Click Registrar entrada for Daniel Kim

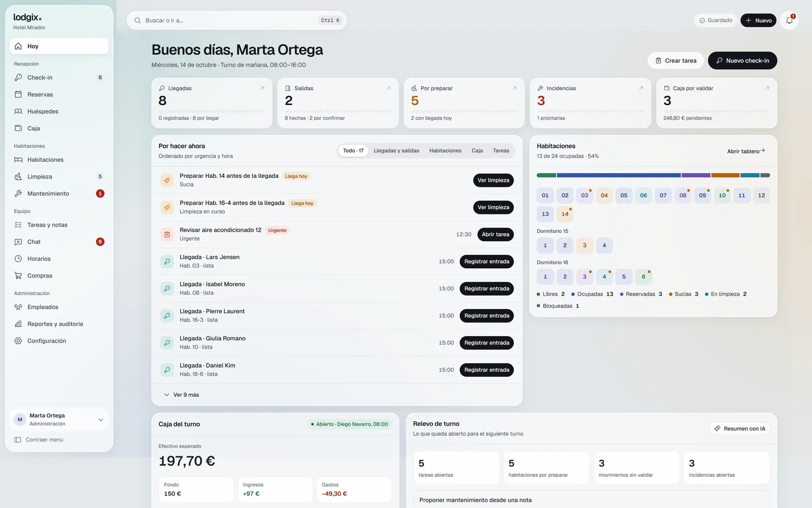(487, 370)
